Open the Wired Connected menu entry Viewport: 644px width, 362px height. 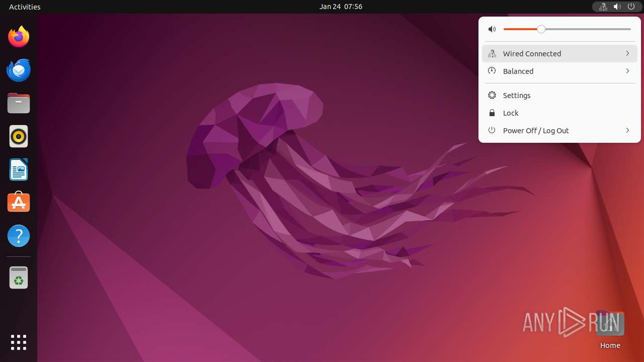pyautogui.click(x=559, y=53)
